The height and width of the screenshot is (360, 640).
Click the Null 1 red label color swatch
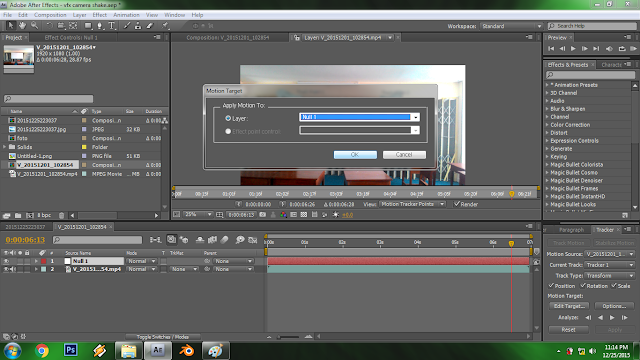tap(44, 261)
